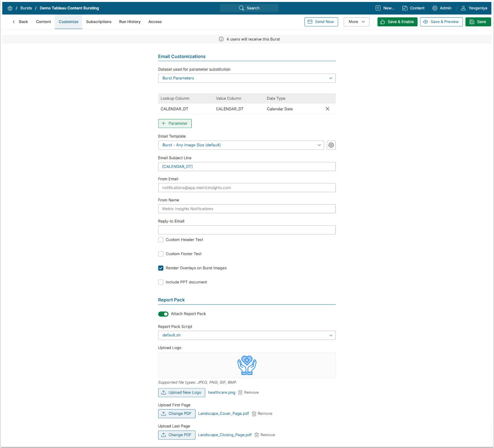
Task: Expand the Burst Parameters dataset dropdown
Action: [x=247, y=78]
